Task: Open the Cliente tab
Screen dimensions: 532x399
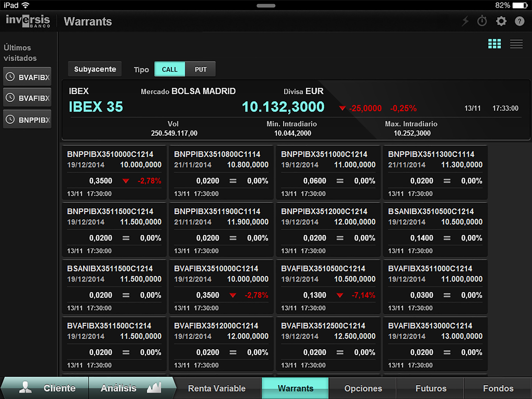Action: click(45, 388)
